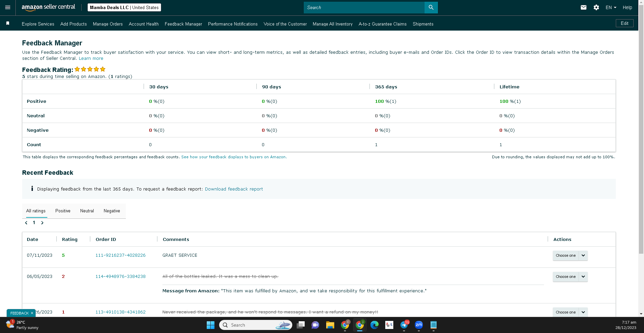Open Add Products menu item
The height and width of the screenshot is (333, 644).
coord(73,24)
